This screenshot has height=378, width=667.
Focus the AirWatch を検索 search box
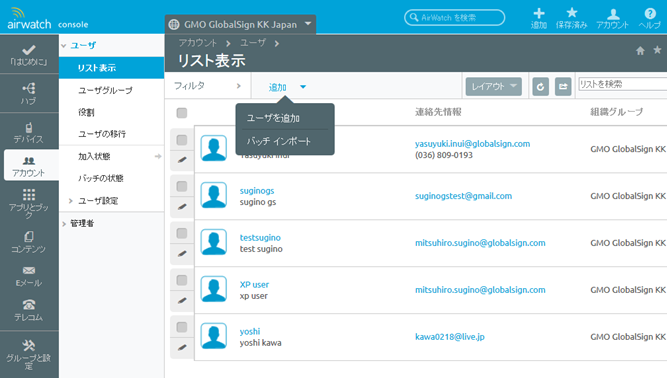coord(454,17)
